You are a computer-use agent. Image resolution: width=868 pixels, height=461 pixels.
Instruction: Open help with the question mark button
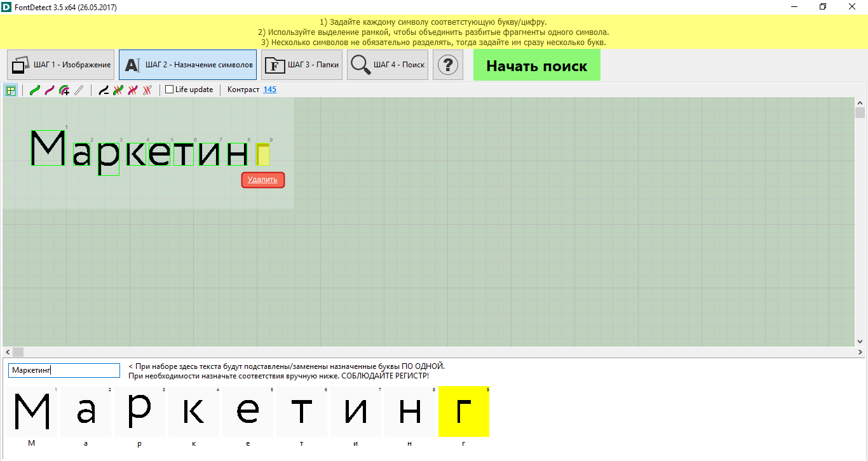448,65
